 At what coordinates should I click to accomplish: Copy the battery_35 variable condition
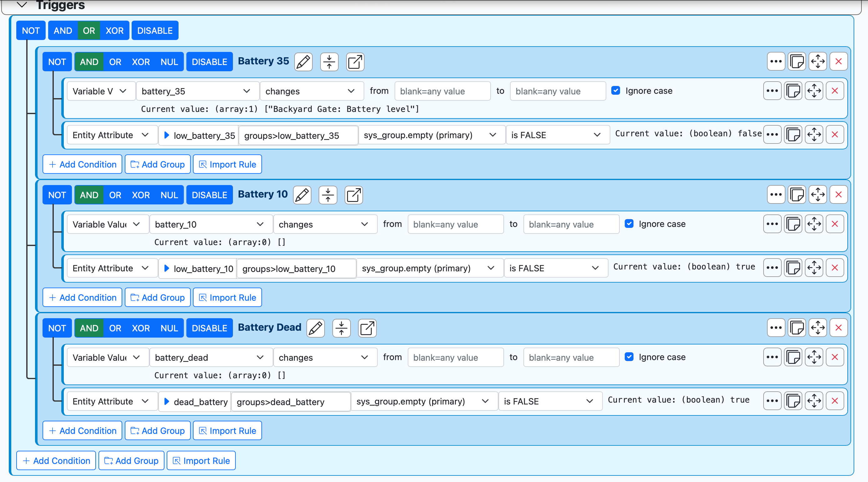793,91
